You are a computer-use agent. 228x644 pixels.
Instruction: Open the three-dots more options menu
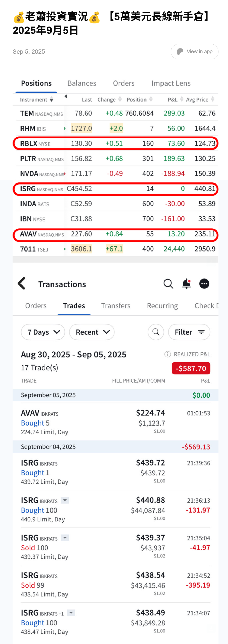click(x=204, y=284)
